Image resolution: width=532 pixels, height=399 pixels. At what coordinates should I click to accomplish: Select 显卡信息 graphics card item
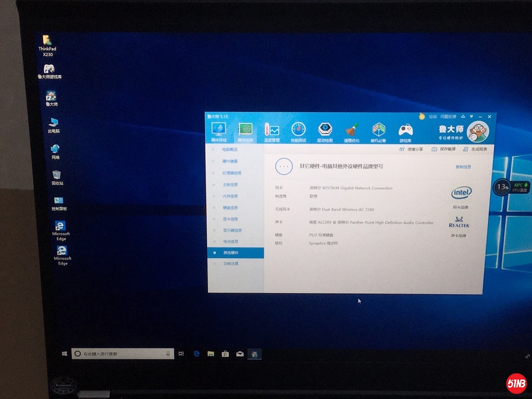click(x=230, y=219)
